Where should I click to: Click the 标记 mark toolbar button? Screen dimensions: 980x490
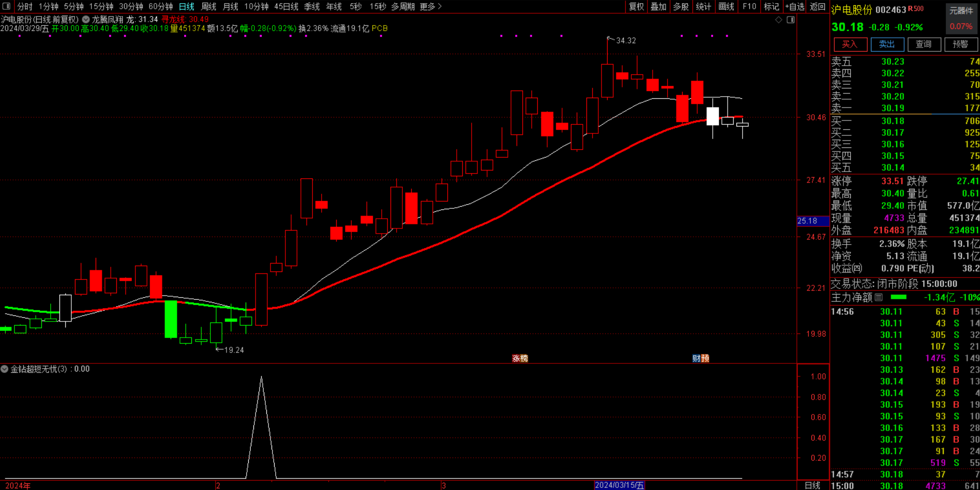[771, 6]
